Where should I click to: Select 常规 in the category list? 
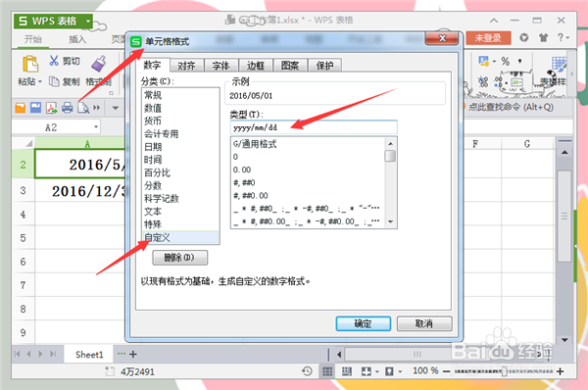click(180, 95)
